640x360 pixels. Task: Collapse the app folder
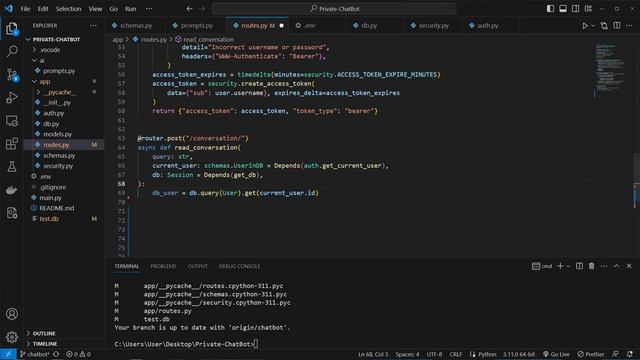[44, 82]
